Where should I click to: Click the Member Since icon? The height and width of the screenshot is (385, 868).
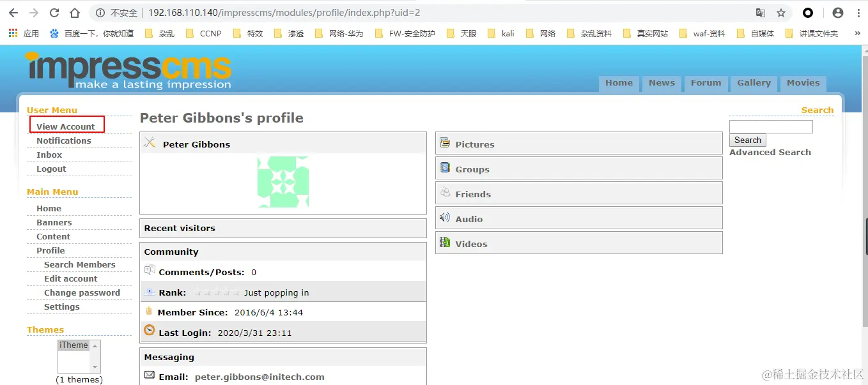click(x=149, y=311)
